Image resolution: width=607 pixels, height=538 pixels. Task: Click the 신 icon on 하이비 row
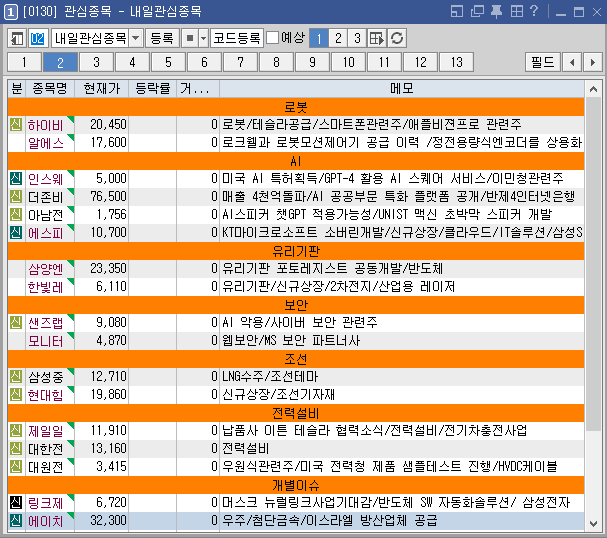16,125
